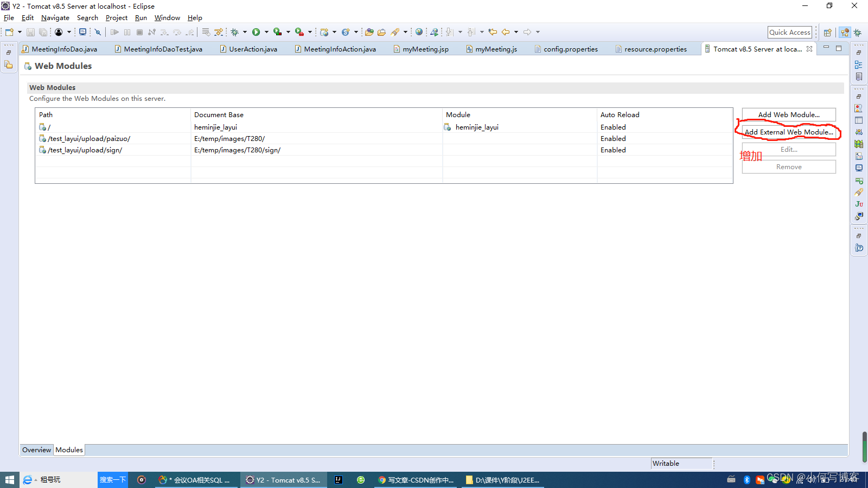This screenshot has width=868, height=488.
Task: Click the Save toolbar icon
Action: pyautogui.click(x=30, y=32)
